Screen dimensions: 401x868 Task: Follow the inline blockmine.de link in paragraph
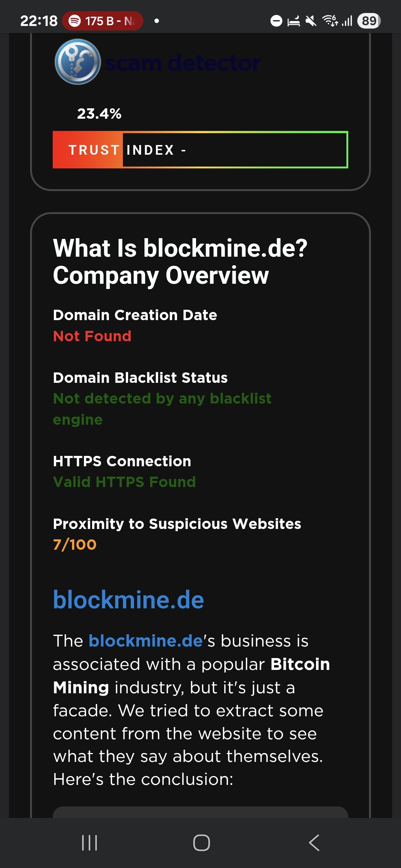tap(146, 641)
